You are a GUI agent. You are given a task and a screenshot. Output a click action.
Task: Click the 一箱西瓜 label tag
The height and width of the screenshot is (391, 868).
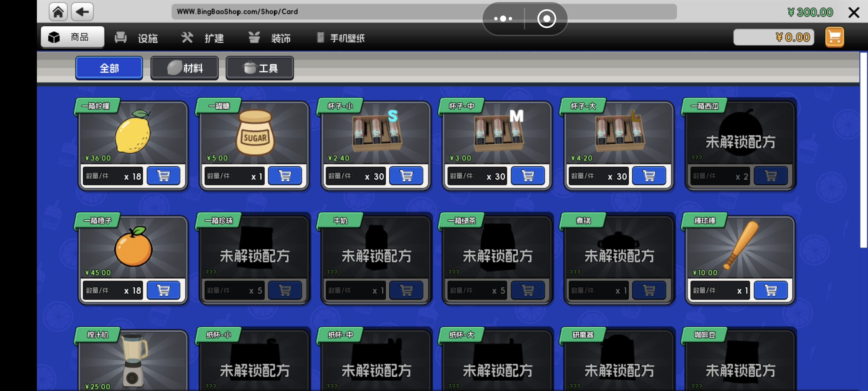pyautogui.click(x=704, y=106)
